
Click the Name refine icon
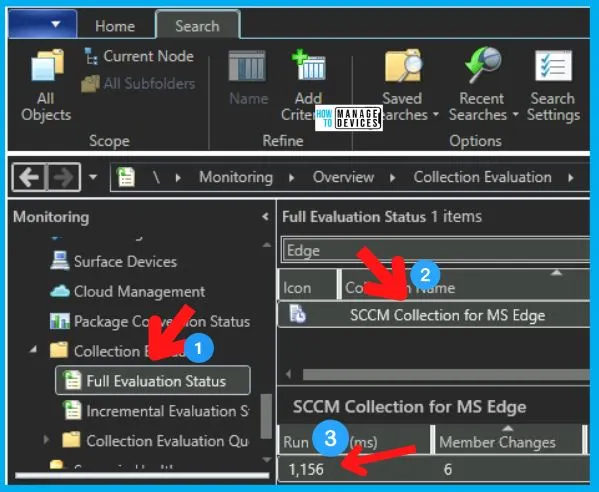pos(247,66)
